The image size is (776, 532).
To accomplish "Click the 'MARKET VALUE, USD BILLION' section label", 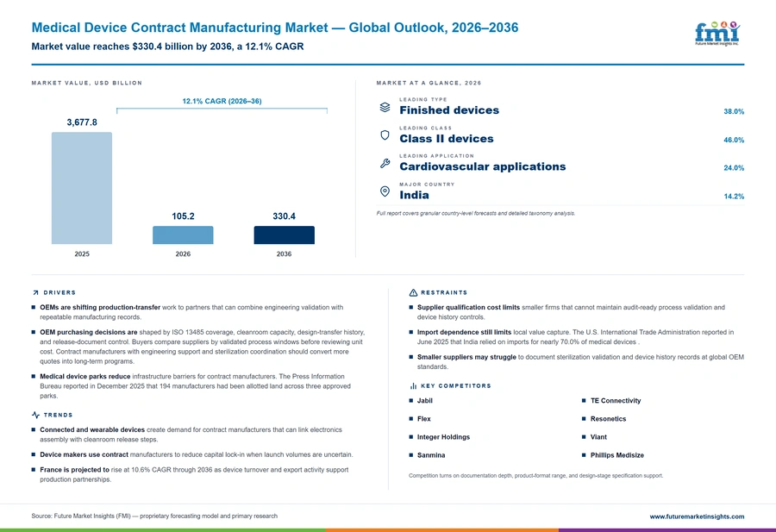I will pyautogui.click(x=86, y=83).
